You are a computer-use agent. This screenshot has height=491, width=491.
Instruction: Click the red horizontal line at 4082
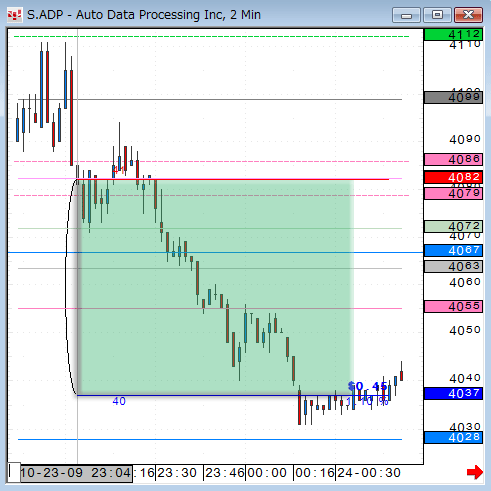233,179
